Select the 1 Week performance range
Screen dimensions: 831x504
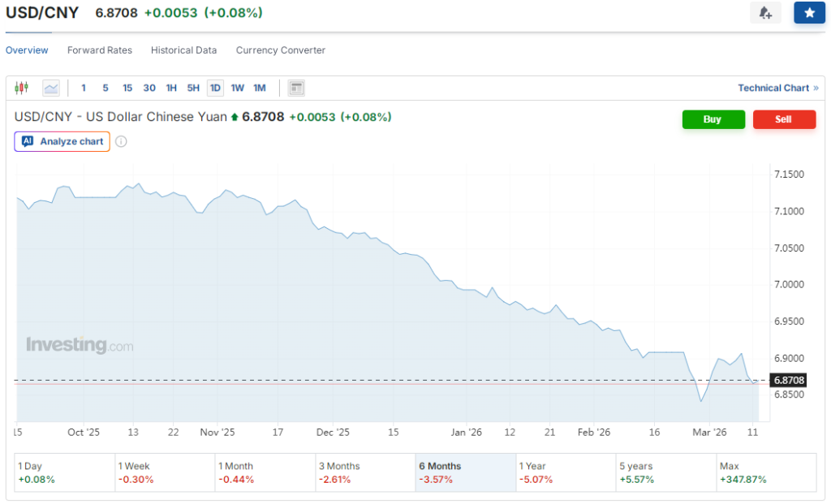(x=165, y=472)
